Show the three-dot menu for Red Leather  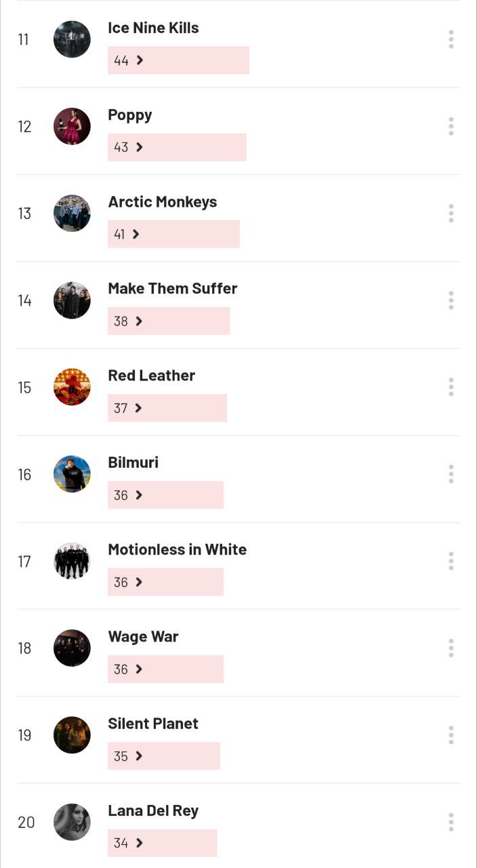[451, 387]
